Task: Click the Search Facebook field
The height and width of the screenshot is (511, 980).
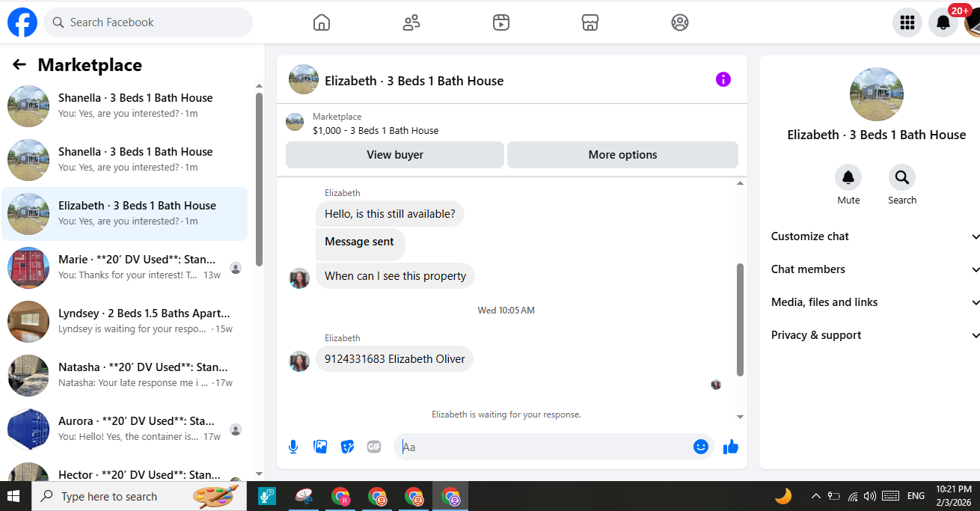Action: (148, 22)
